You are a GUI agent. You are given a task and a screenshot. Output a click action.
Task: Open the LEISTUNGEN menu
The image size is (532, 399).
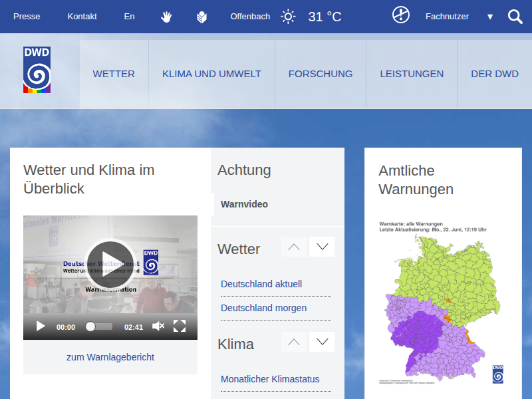tap(412, 74)
